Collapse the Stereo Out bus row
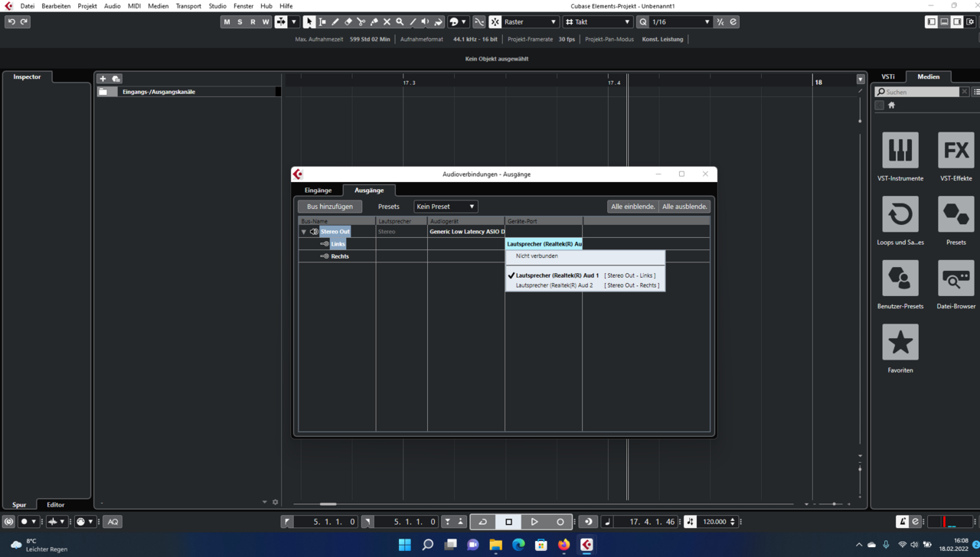The height and width of the screenshot is (557, 980). 304,232
